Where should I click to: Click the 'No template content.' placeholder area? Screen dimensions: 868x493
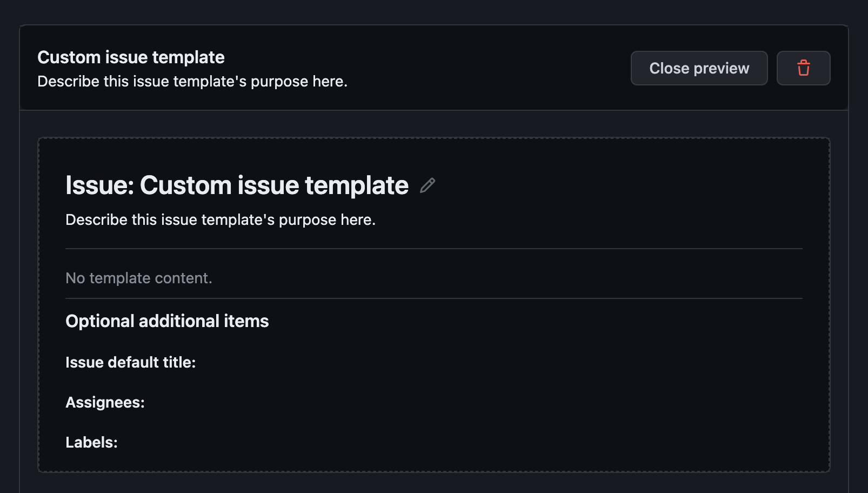139,277
